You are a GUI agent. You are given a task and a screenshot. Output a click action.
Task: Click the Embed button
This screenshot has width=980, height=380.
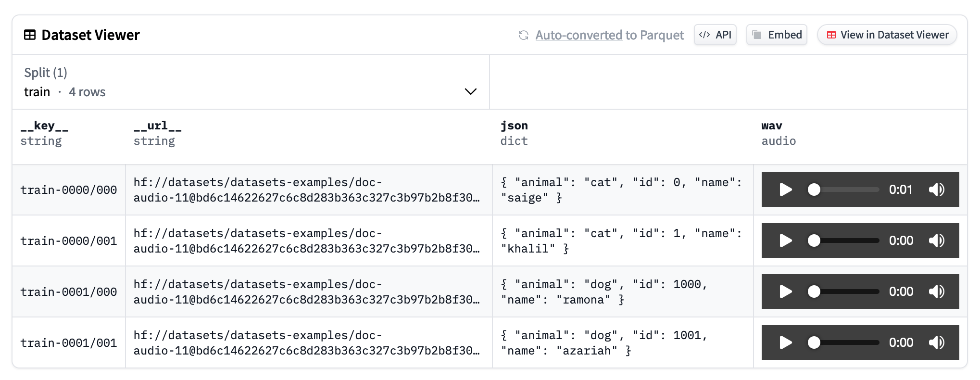777,35
